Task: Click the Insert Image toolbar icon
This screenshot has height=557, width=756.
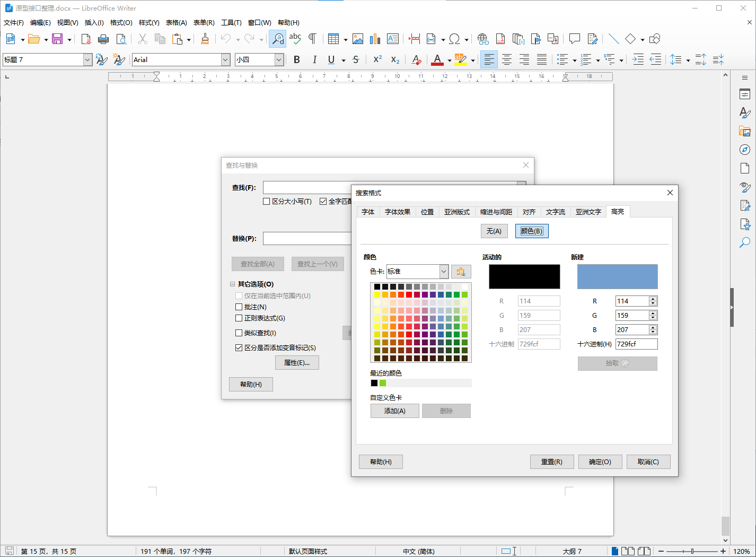Action: (358, 39)
